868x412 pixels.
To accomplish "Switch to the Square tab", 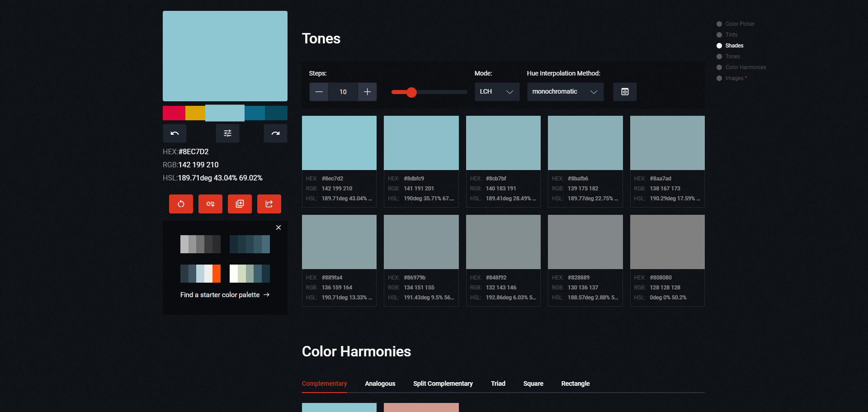I will click(533, 384).
